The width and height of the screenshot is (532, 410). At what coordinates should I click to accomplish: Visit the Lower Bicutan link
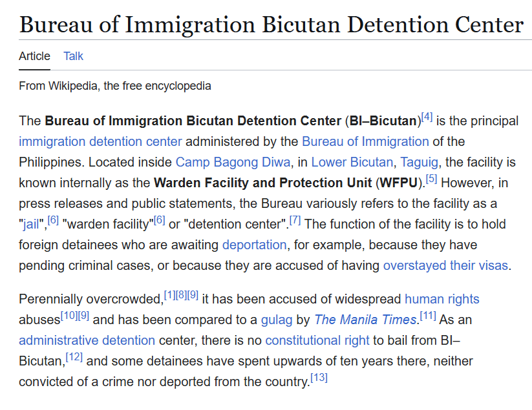pyautogui.click(x=352, y=162)
